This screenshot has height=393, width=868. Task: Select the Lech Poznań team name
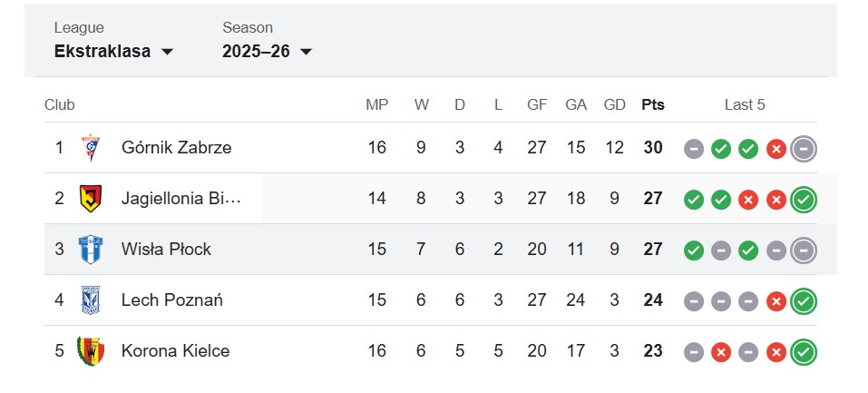[171, 300]
